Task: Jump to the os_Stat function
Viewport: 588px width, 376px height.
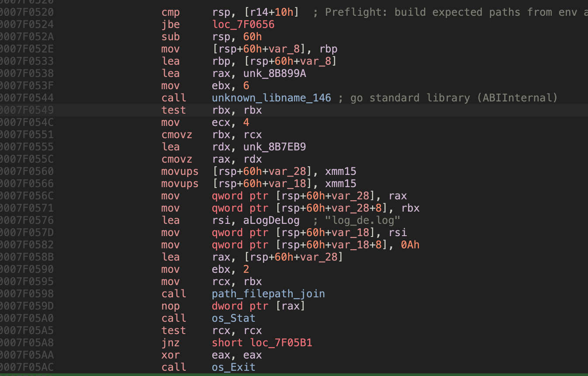Action: pyautogui.click(x=233, y=318)
